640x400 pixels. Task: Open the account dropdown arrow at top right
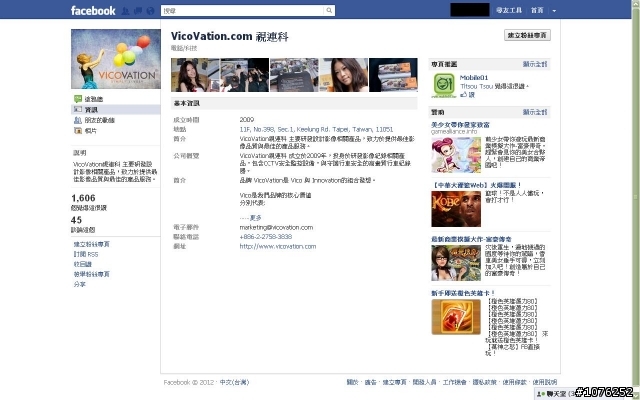point(554,11)
